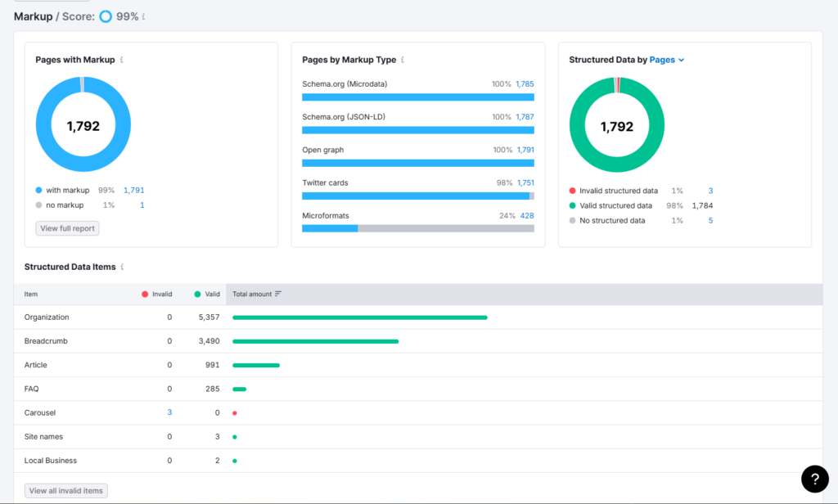The height and width of the screenshot is (504, 838).
Task: Open the help question mark button
Action: tap(814, 479)
